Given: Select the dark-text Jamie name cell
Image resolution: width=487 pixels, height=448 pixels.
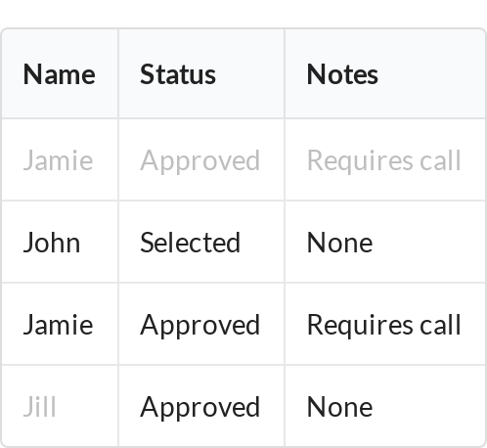Looking at the screenshot, I should click(60, 324).
